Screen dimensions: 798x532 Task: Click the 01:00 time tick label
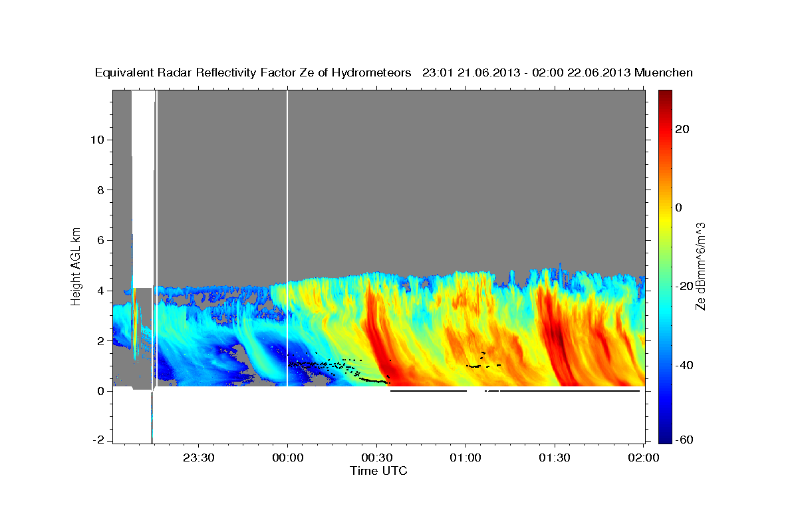(x=465, y=458)
